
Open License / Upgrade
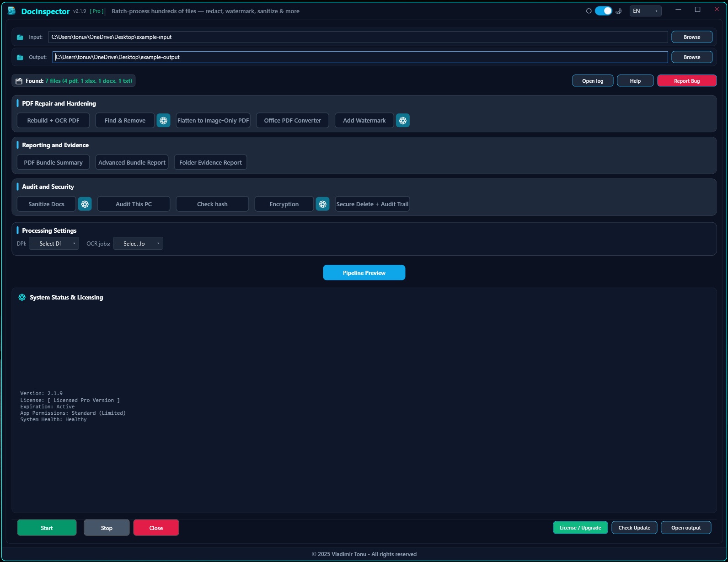pyautogui.click(x=580, y=528)
